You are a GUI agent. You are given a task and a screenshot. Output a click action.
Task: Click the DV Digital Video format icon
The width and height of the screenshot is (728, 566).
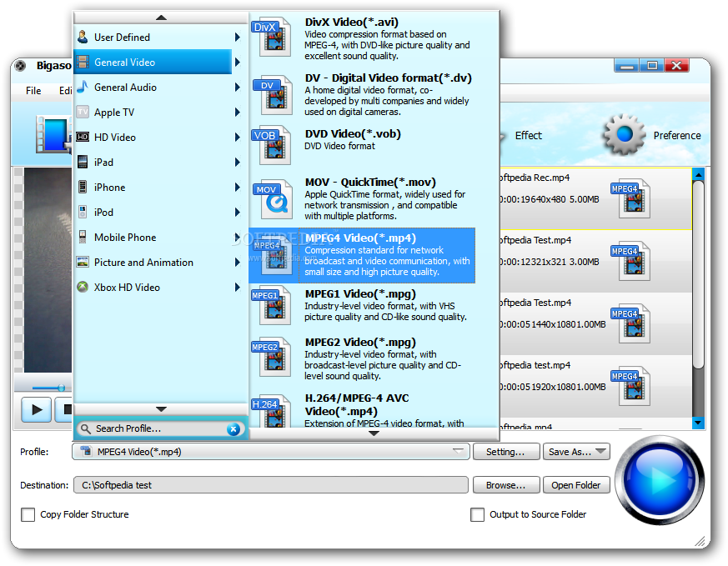click(273, 95)
